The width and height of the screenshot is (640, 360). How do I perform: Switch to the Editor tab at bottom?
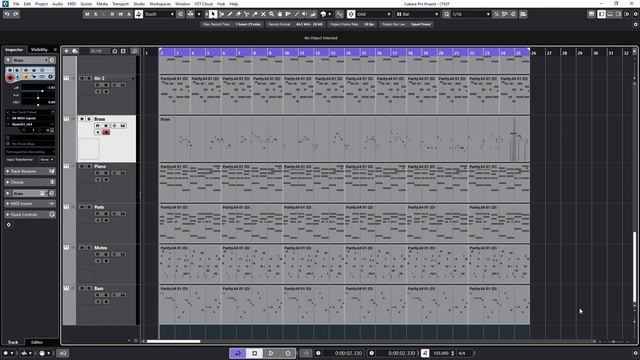click(36, 342)
